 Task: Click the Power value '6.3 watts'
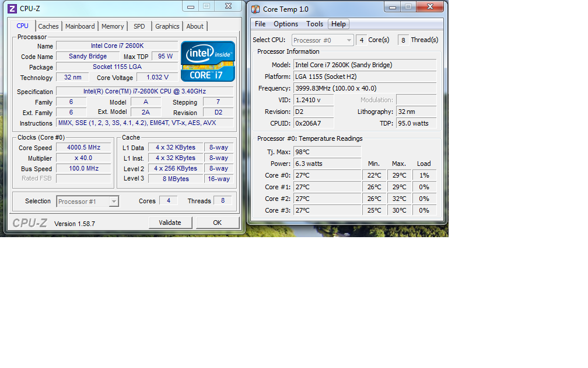point(327,164)
